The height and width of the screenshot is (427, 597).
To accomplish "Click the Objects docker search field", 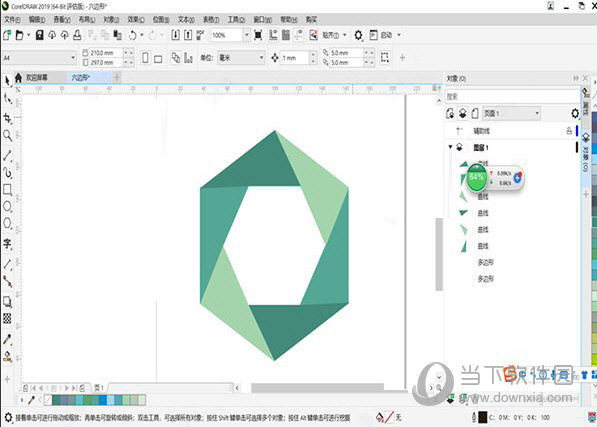I will click(512, 96).
